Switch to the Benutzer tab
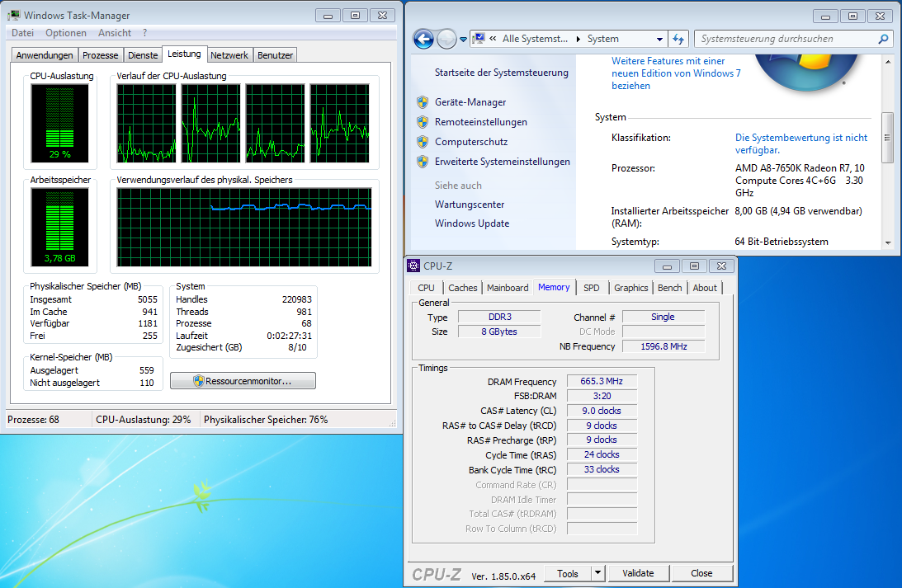This screenshot has height=588, width=902. coord(275,55)
